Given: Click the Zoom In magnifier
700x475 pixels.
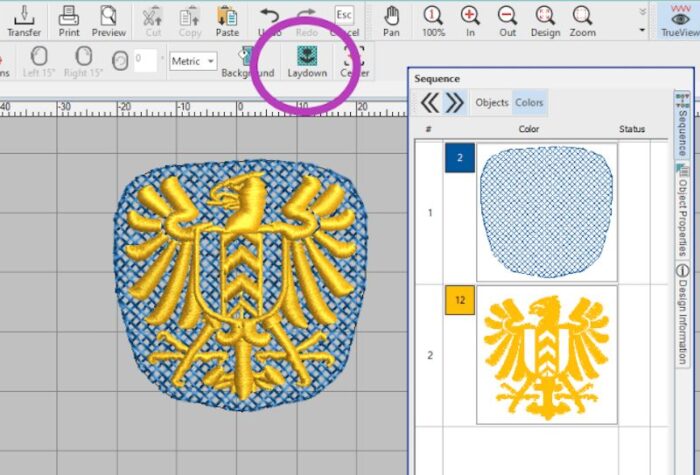Looking at the screenshot, I should click(470, 20).
